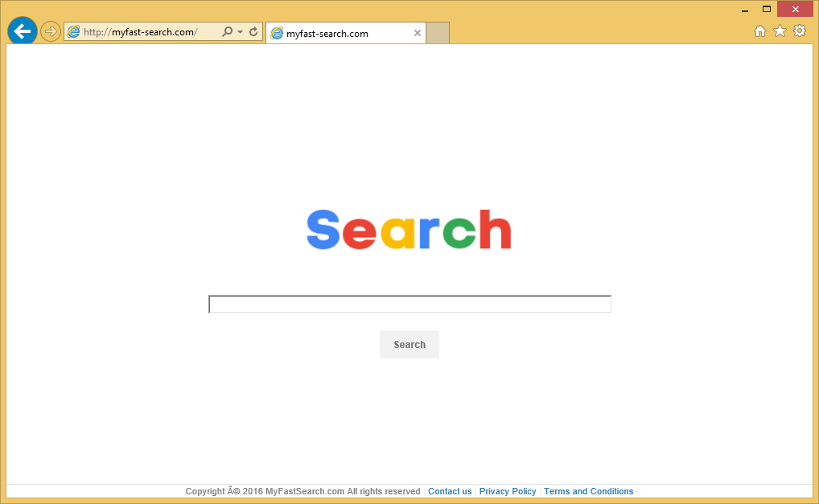Click the address bar search magnifier icon
The height and width of the screenshot is (504, 819).
click(x=227, y=32)
